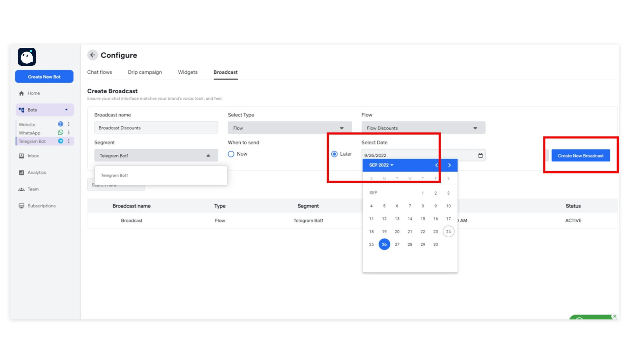Viewport: 629px width, 364px height.
Task: Select the Now radio button
Action: pos(231,154)
